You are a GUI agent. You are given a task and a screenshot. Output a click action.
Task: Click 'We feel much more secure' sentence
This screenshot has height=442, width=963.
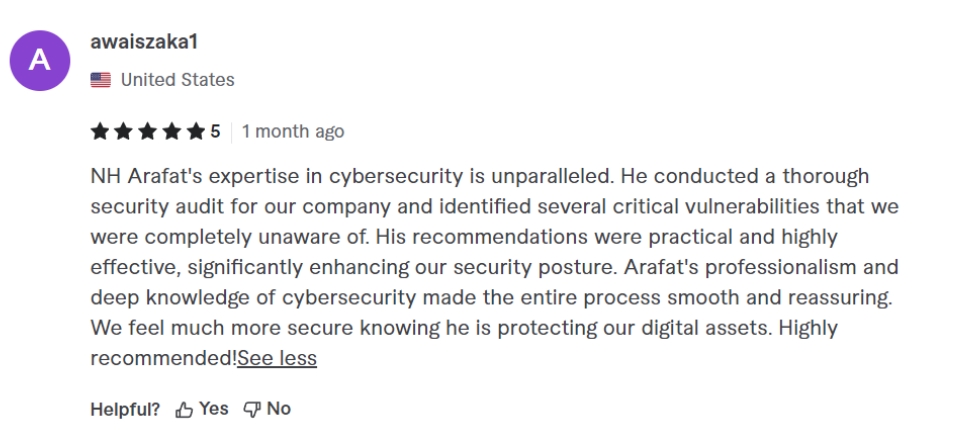tap(190, 328)
